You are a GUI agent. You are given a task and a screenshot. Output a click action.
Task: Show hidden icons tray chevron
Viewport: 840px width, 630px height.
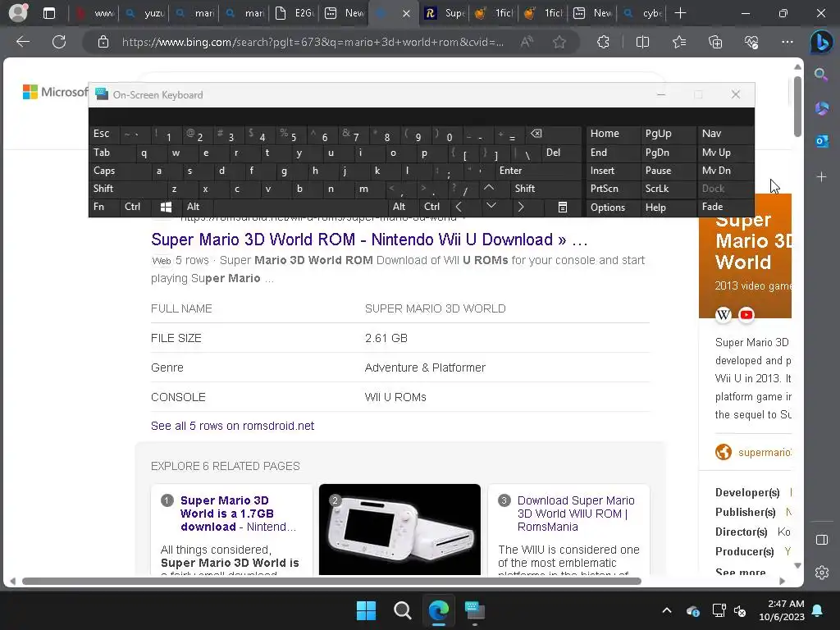pos(666,610)
